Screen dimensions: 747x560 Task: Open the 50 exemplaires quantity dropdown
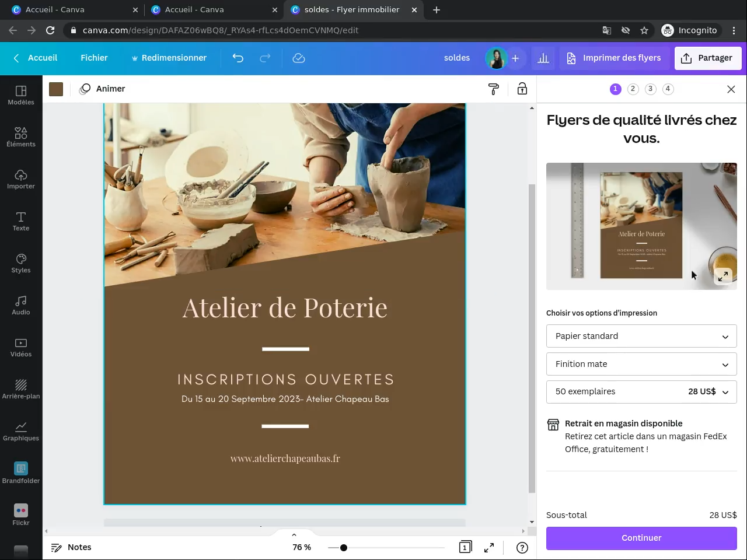coord(641,392)
